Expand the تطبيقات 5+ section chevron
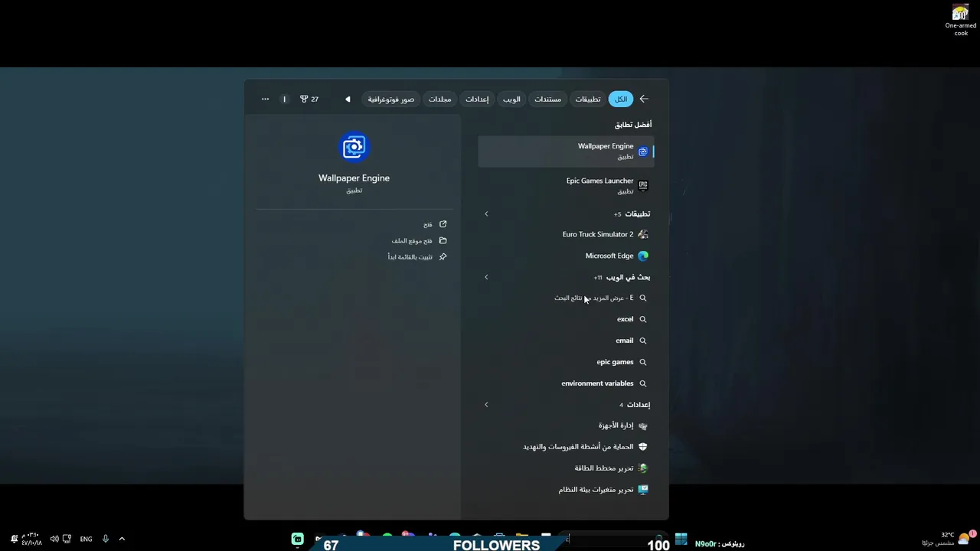Screen dimensions: 980x551 (486, 214)
